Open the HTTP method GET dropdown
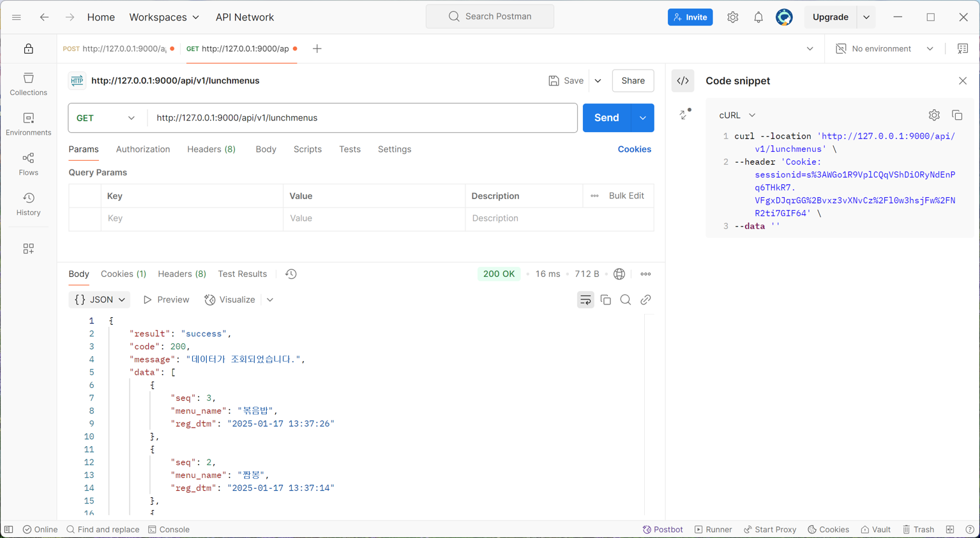The height and width of the screenshot is (538, 980). coord(106,118)
